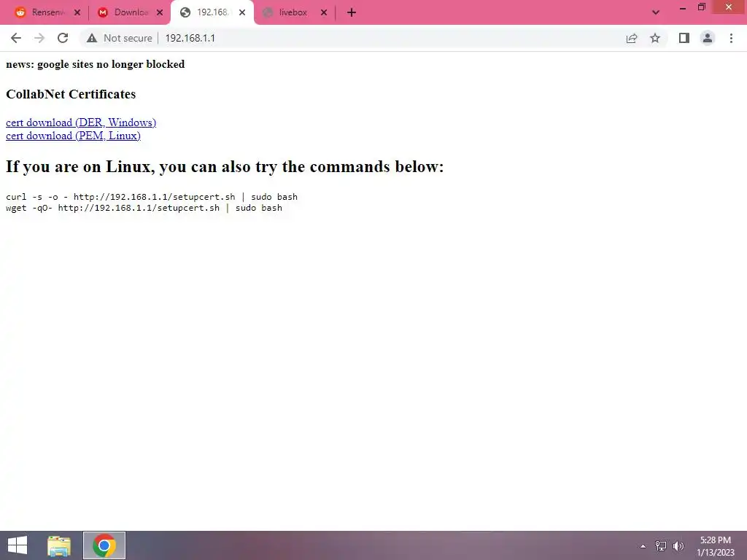Screen dimensions: 747x560
Task: Click the news google sites text
Action: pos(96,64)
